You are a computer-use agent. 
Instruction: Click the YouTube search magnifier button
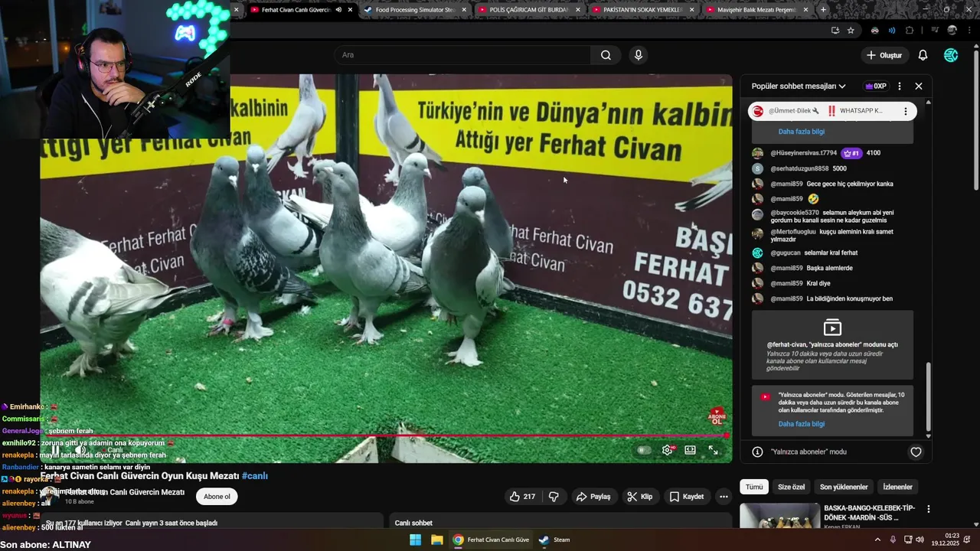[x=606, y=55]
